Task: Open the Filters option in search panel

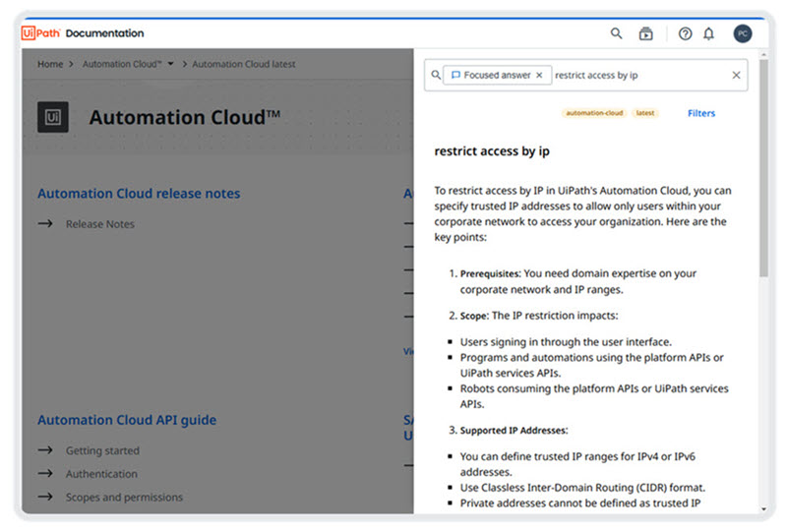Action: coord(701,113)
